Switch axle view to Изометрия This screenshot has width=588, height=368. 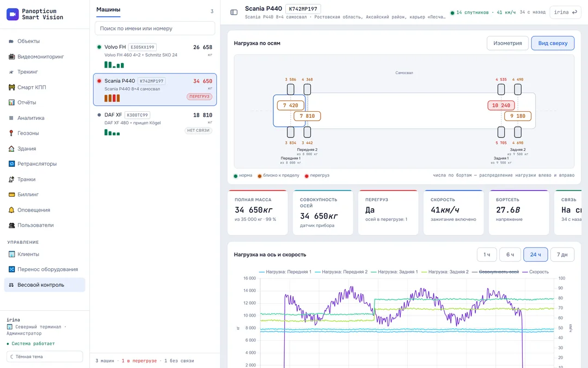507,43
